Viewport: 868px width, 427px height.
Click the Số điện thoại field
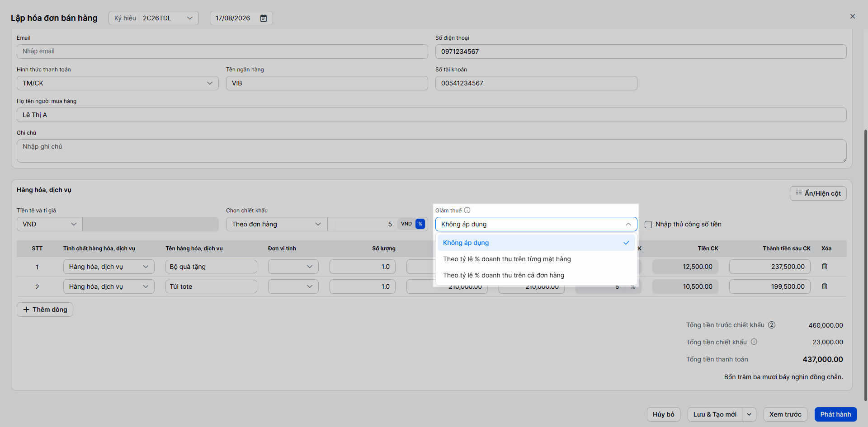tap(641, 52)
